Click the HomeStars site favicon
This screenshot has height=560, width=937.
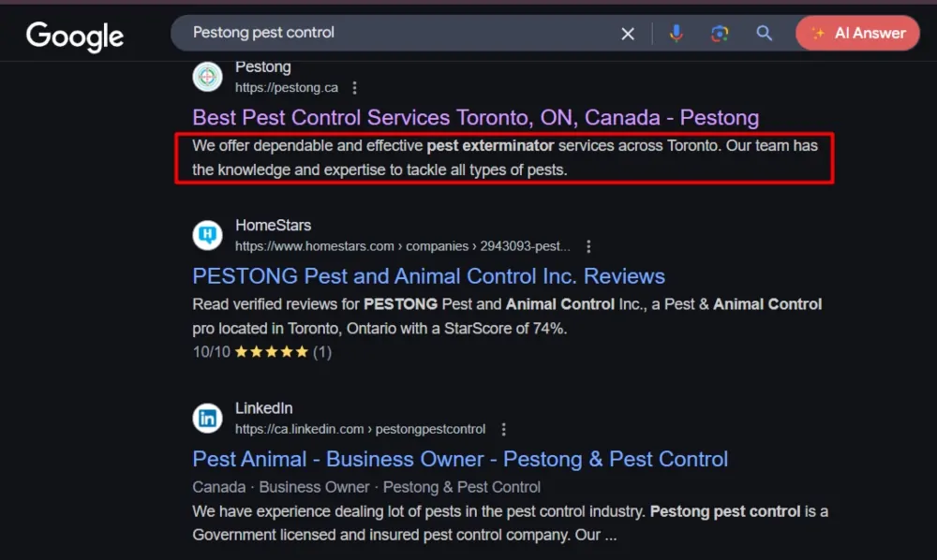coord(207,235)
